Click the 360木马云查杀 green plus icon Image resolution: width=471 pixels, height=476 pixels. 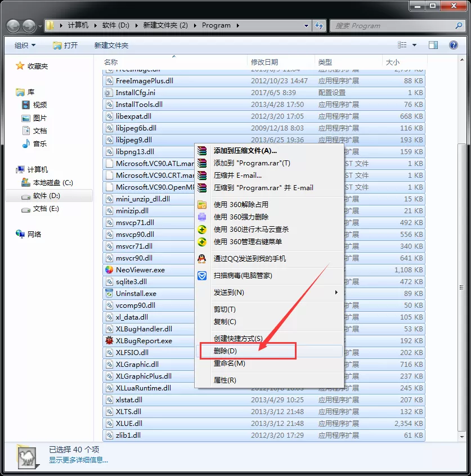pyautogui.click(x=202, y=230)
